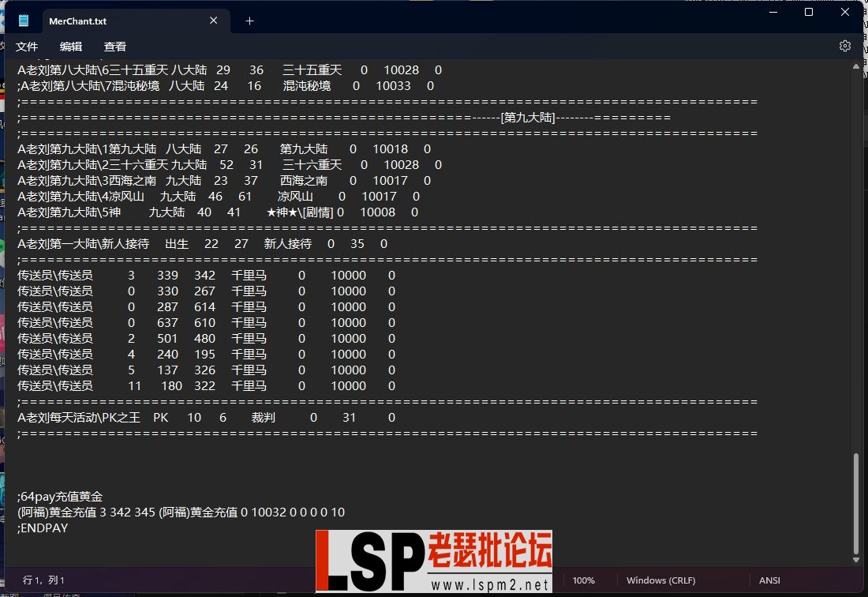This screenshot has height=597, width=868.
Task: Click the line A老刘第九大陆\2三十六重天
Action: click(230, 165)
